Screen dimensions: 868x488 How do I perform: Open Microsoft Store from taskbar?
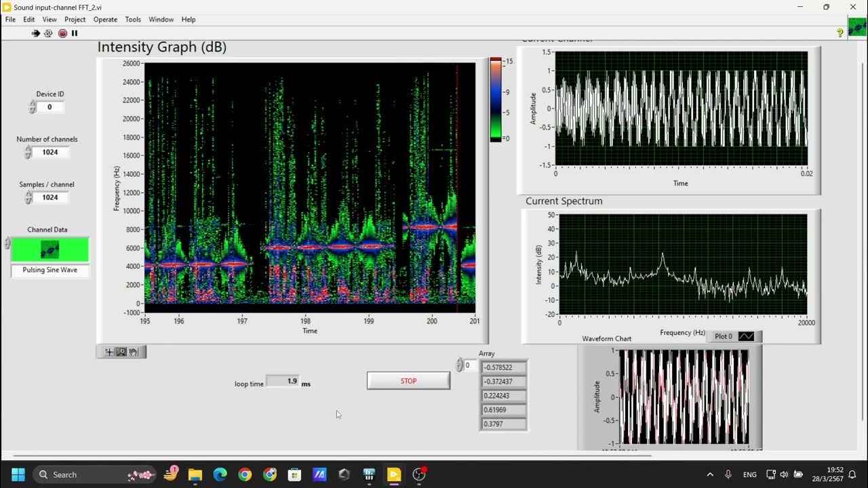click(x=294, y=474)
